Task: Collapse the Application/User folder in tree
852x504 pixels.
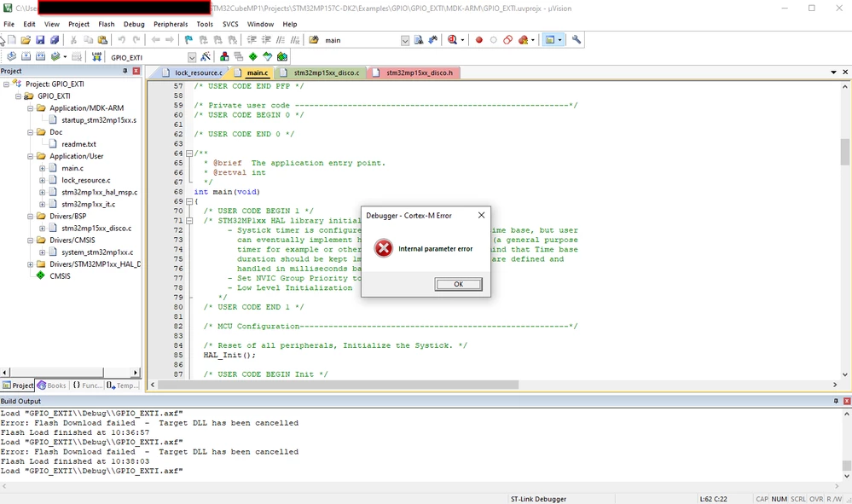Action: (x=31, y=156)
